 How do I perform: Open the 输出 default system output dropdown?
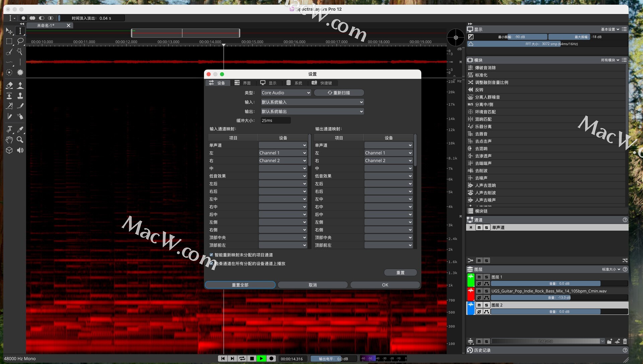[x=312, y=112]
